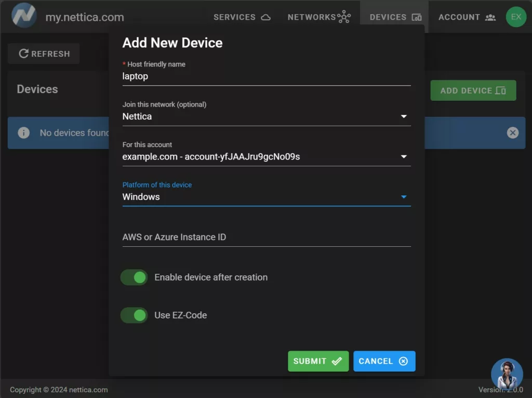Disable the Use EZ-Code switch
532x398 pixels.
pos(134,315)
